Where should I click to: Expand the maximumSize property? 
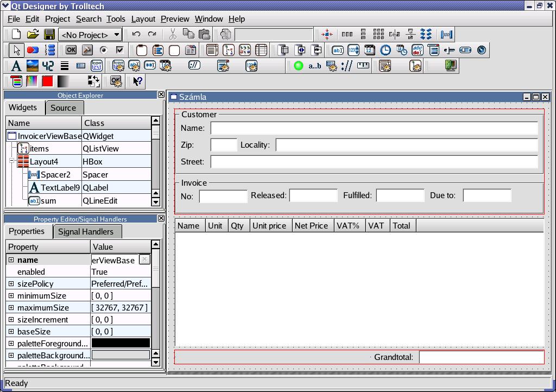click(11, 308)
